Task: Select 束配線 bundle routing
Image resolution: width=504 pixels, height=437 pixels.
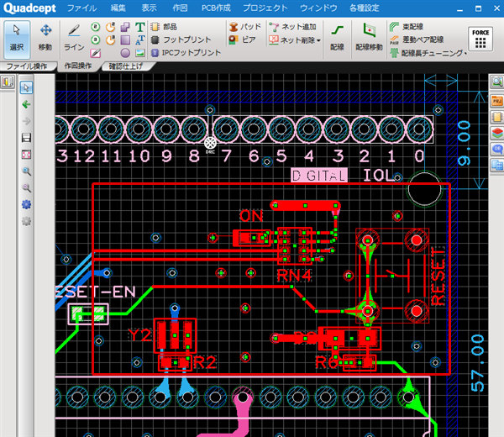Action: [x=407, y=27]
